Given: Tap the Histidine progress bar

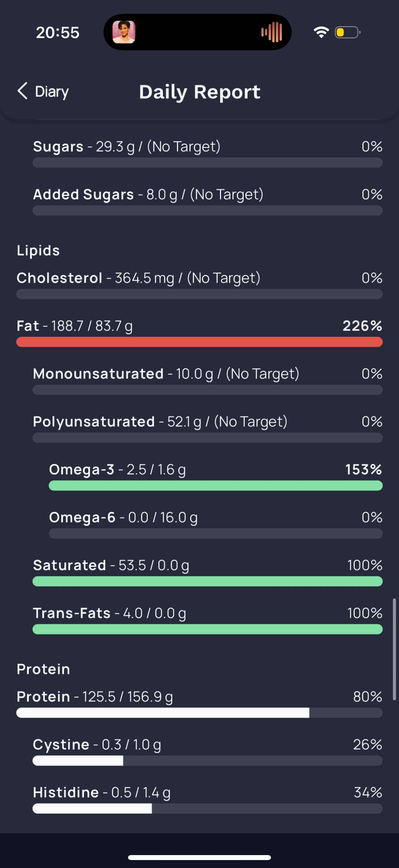Looking at the screenshot, I should [x=207, y=808].
